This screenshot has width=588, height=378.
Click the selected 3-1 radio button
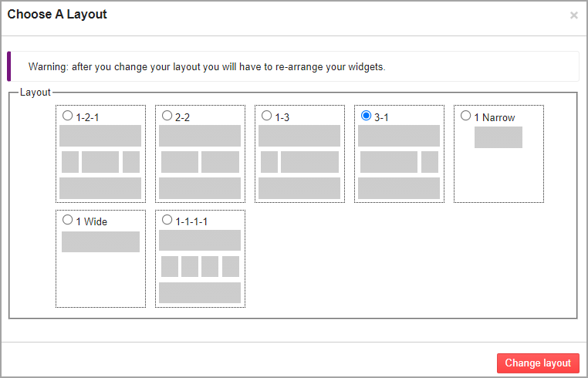[366, 116]
